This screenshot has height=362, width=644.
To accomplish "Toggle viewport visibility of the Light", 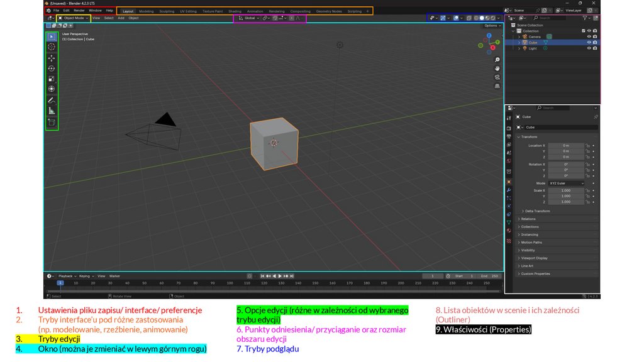I will (x=589, y=48).
